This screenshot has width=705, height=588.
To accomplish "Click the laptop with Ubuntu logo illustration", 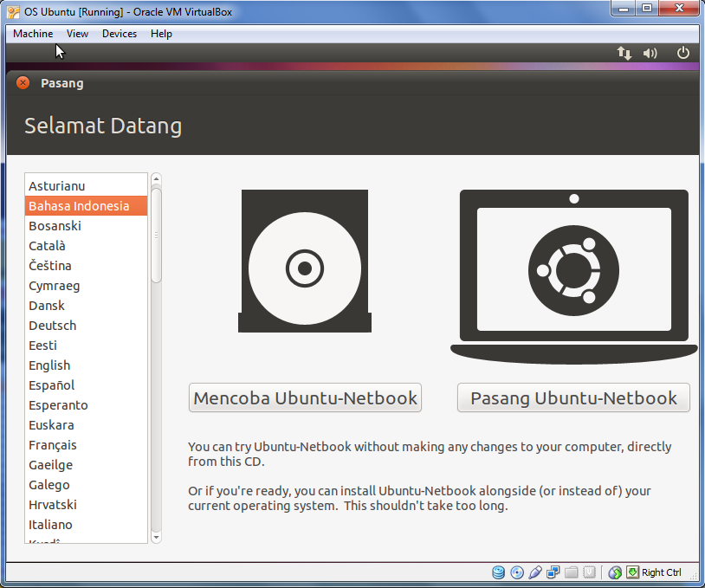I will [x=573, y=276].
